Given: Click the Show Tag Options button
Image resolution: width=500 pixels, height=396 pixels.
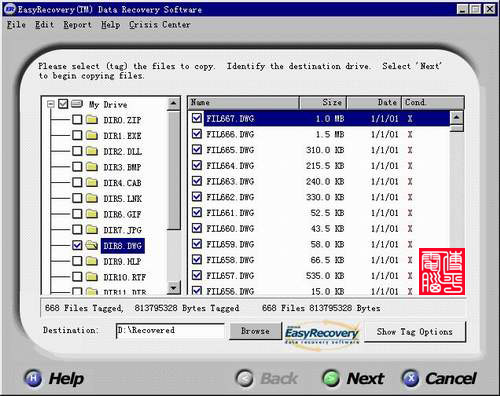Looking at the screenshot, I should tap(415, 332).
